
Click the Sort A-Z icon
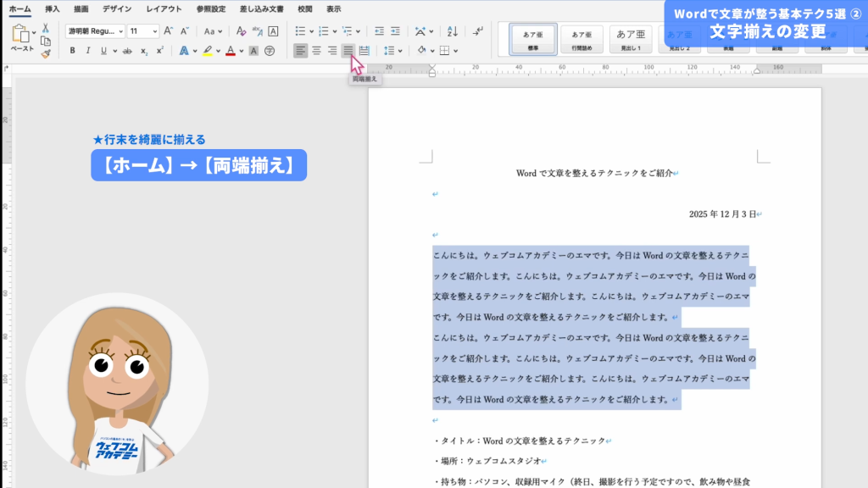coord(452,31)
